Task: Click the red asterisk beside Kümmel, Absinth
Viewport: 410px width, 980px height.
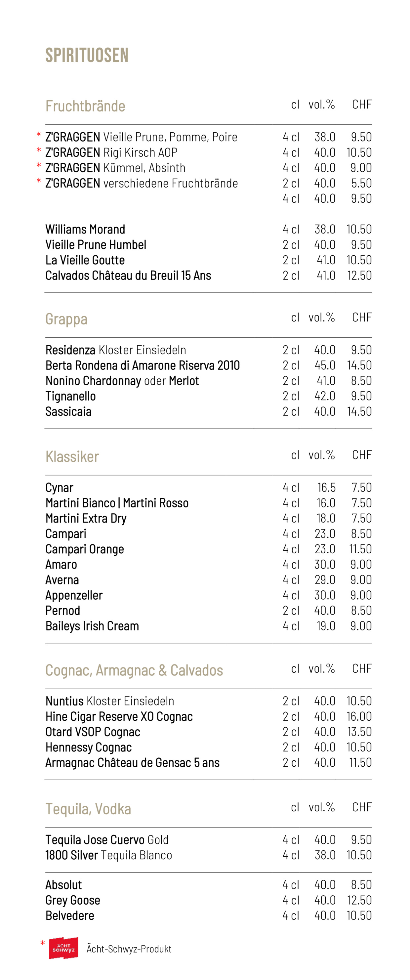Action: point(38,165)
